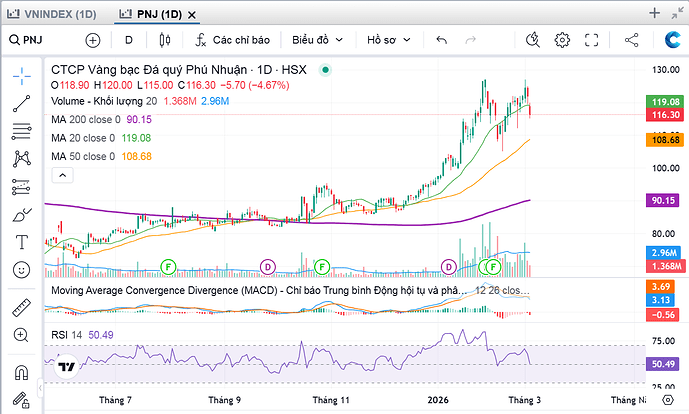
Task: Open the emoji icons tool
Action: [x=21, y=269]
